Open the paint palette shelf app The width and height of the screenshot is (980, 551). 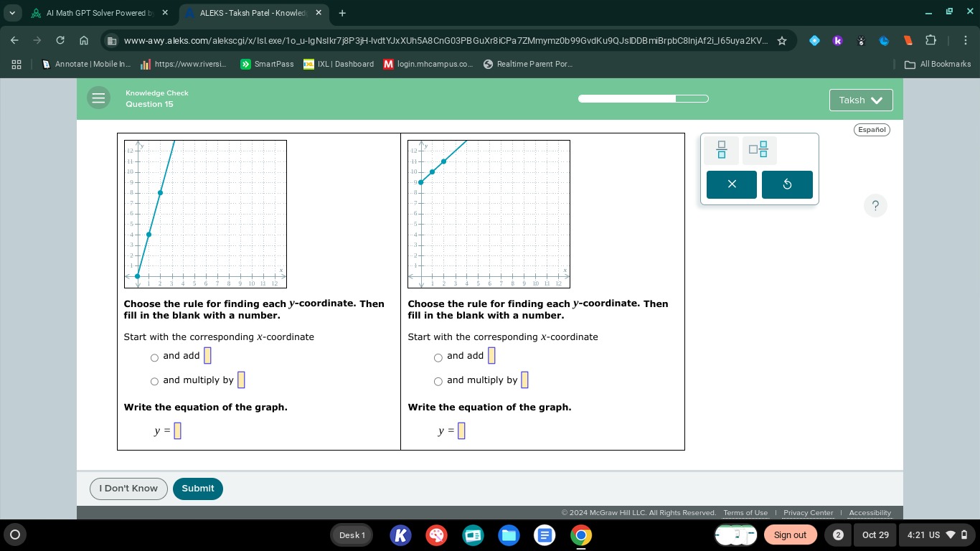coord(437,535)
